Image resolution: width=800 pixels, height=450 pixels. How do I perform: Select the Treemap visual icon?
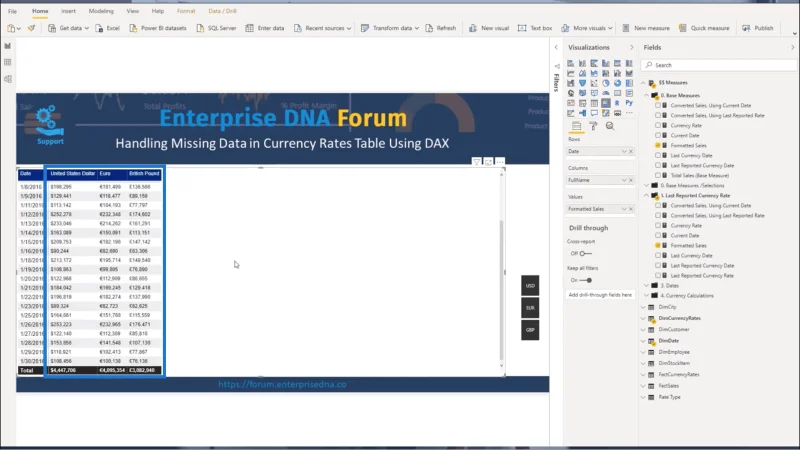[629, 83]
